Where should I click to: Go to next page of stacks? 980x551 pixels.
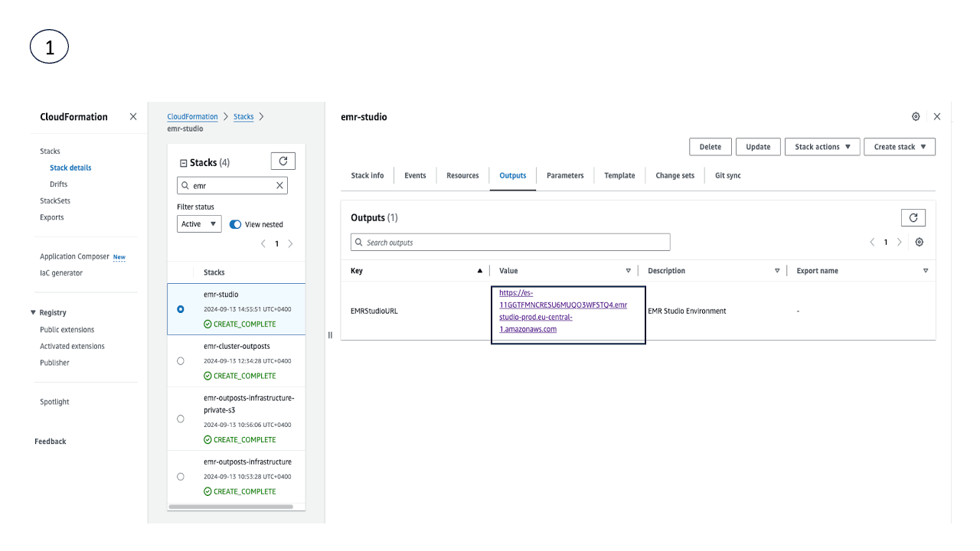[x=290, y=244]
